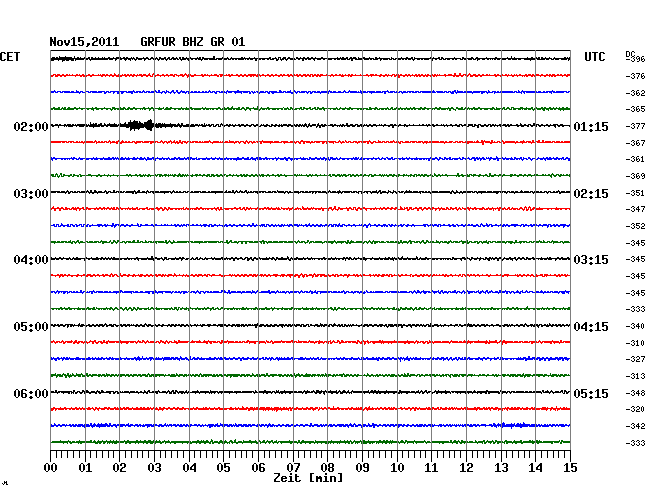650x494 pixels.
Task: Click the CET timezone label
Action: pos(10,57)
